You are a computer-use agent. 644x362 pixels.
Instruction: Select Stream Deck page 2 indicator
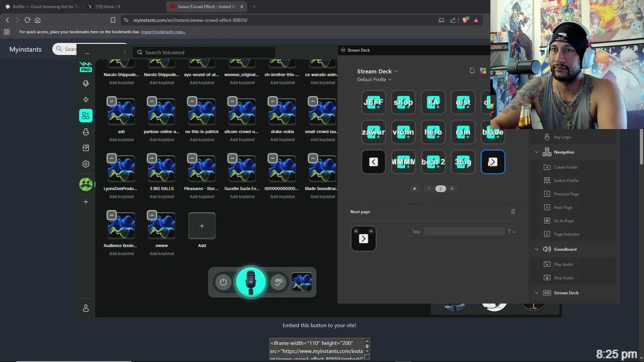click(x=440, y=189)
